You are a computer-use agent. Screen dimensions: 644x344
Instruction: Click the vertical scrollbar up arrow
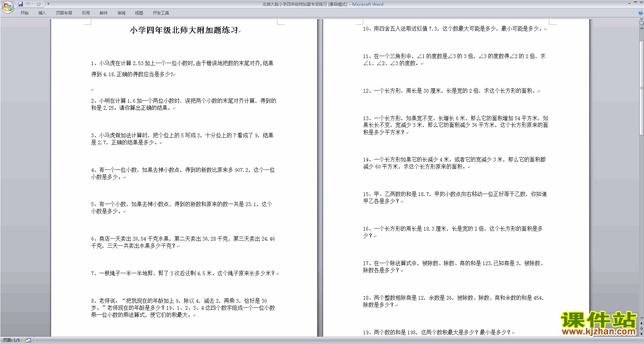tap(641, 28)
